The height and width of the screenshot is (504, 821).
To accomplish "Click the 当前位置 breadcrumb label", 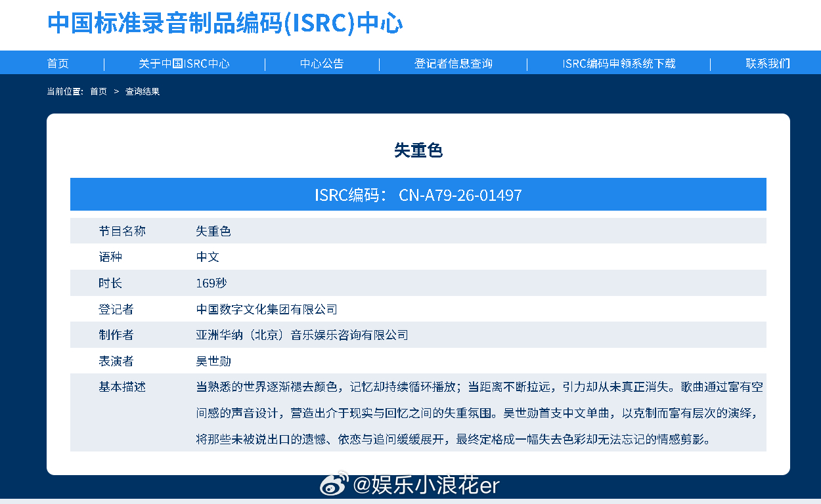I will pos(65,92).
